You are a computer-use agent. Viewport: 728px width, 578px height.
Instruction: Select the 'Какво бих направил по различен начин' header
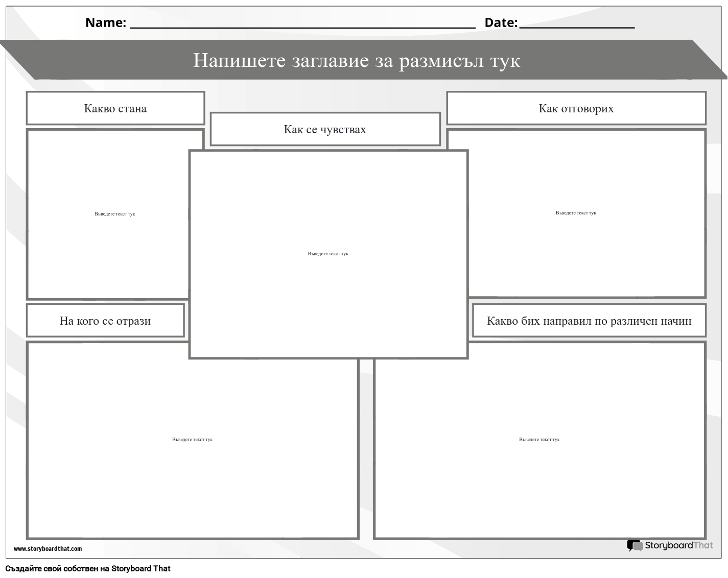coord(589,321)
